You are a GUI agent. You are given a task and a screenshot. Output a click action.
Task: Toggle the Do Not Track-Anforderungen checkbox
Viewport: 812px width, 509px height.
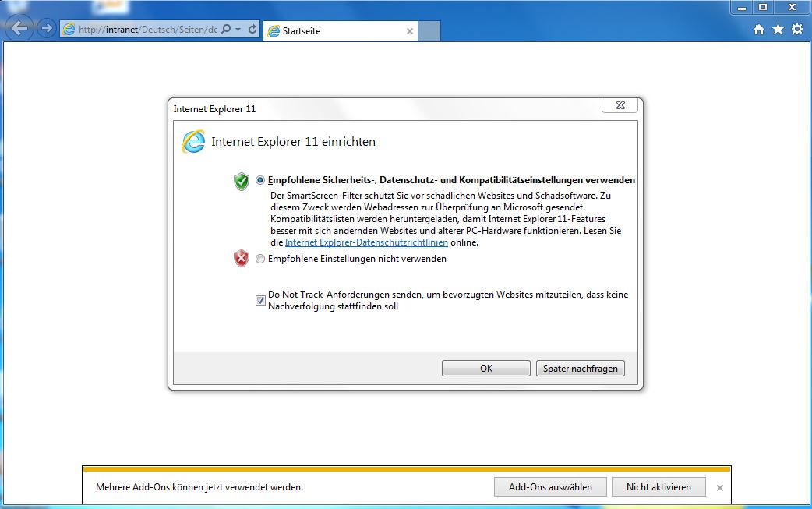(x=260, y=300)
